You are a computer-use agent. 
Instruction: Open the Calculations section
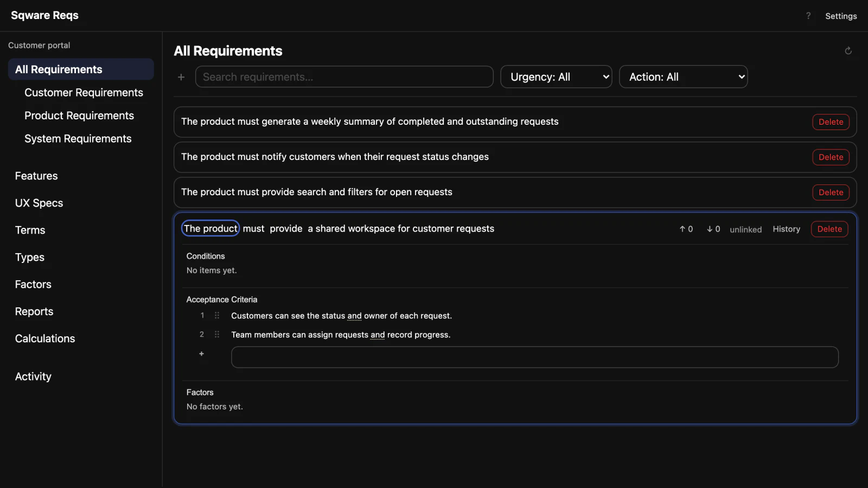tap(45, 338)
